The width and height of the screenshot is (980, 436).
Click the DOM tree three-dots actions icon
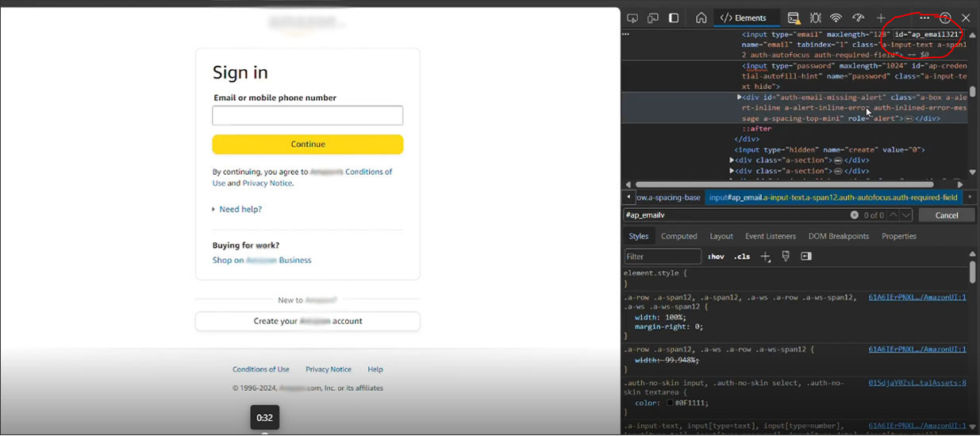click(x=625, y=35)
